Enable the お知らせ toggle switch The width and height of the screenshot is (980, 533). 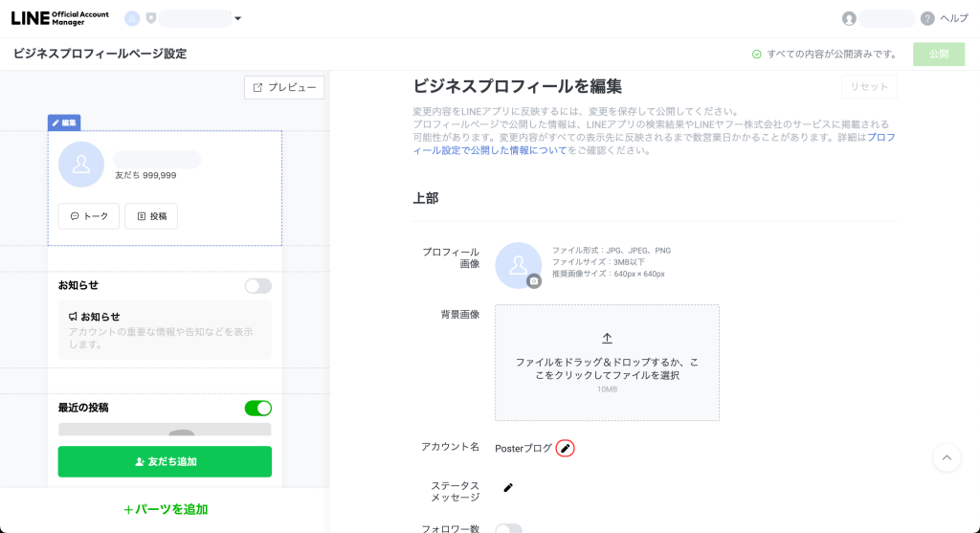coord(257,285)
